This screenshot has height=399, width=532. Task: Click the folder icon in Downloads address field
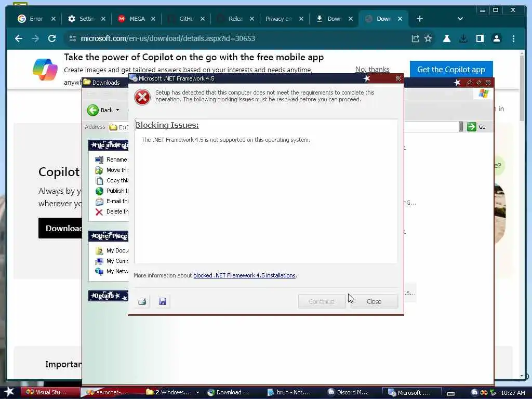[113, 127]
